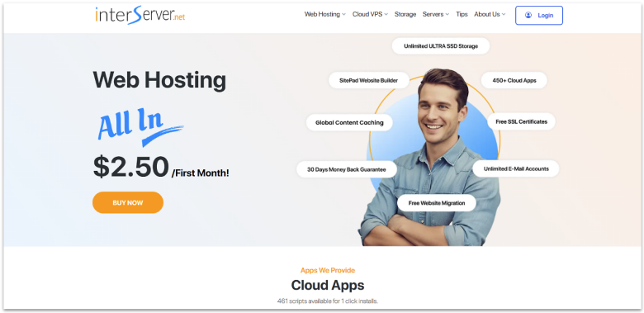Expand the Servers dropdown chevron
The height and width of the screenshot is (313, 644).
[447, 14]
